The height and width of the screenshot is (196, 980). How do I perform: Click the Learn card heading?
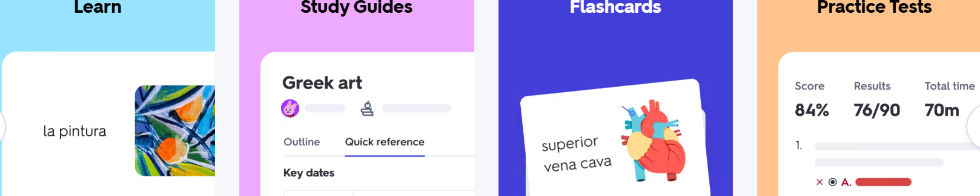click(x=98, y=7)
